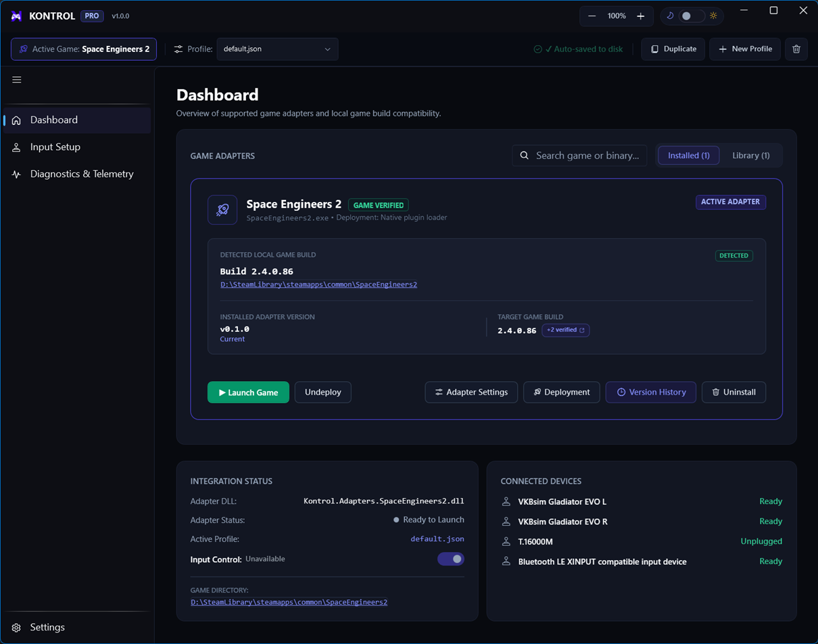The height and width of the screenshot is (644, 818).
Task: Click the ACTIVE ADAPTER badge
Action: 730,201
